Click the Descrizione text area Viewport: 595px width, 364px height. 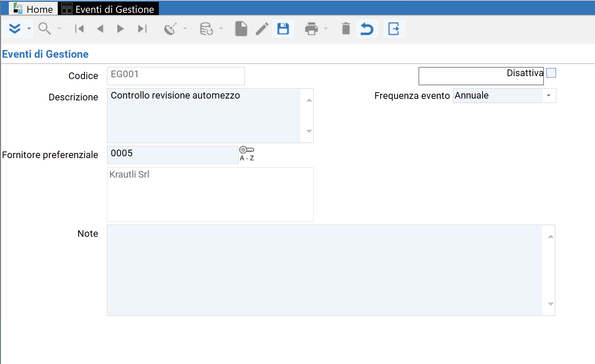pyautogui.click(x=204, y=115)
